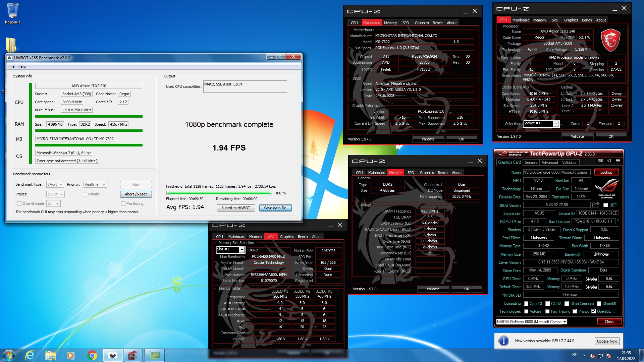
Task: Click Used CPU capabilities text box
Action: [245, 86]
